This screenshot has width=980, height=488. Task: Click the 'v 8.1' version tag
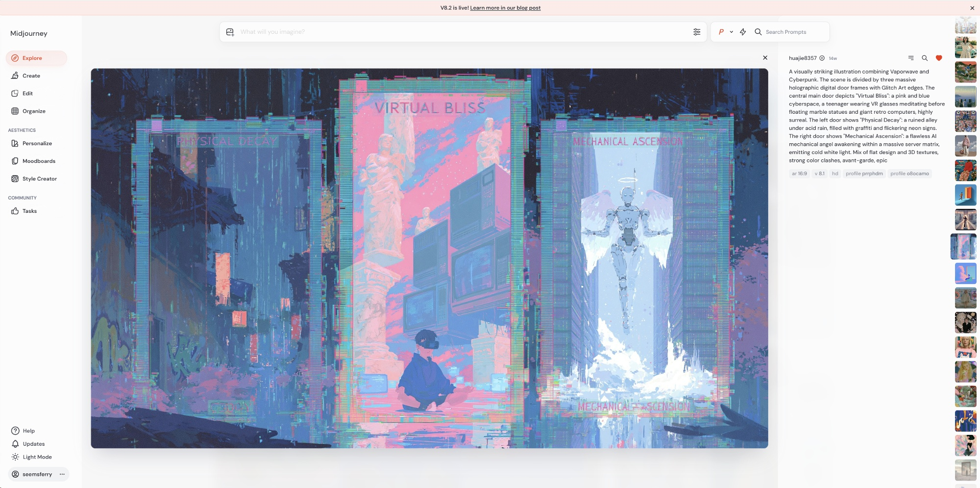(819, 174)
